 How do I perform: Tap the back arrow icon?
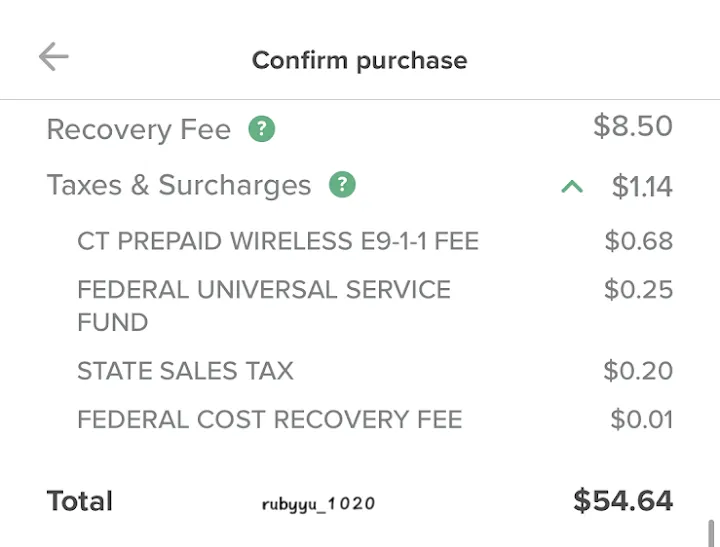click(x=54, y=57)
